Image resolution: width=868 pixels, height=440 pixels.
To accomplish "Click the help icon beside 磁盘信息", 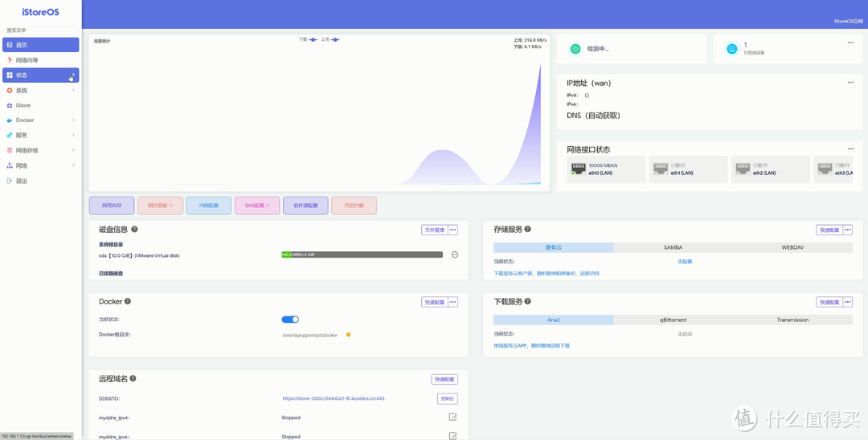I will point(134,229).
